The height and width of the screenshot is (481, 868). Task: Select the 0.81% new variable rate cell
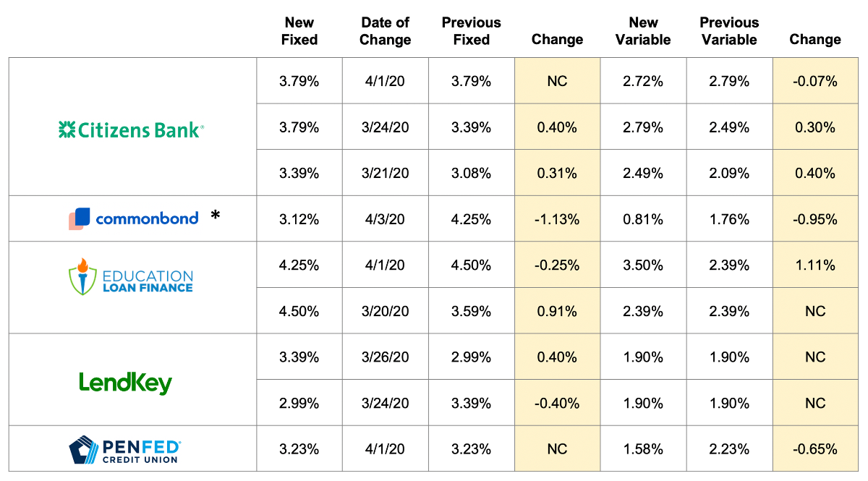point(643,219)
